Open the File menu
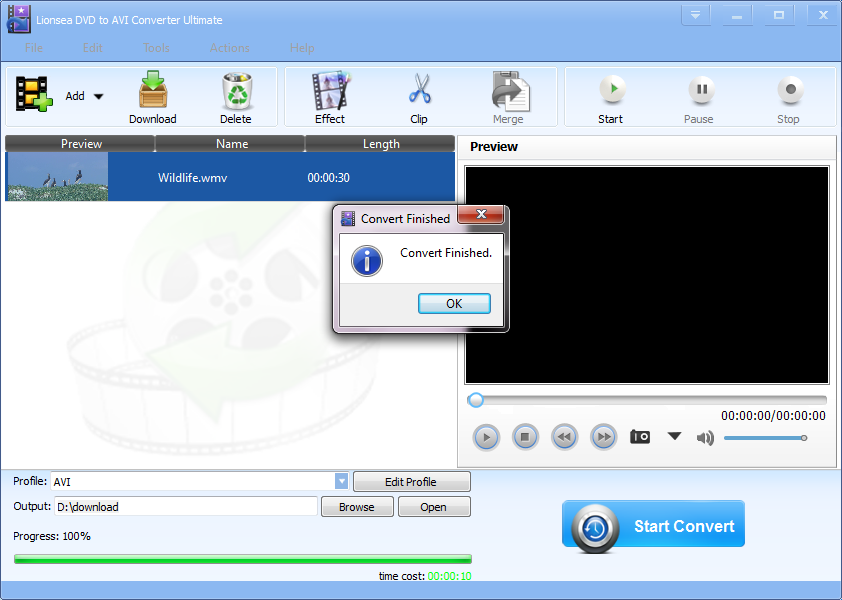842x600 pixels. (33, 48)
